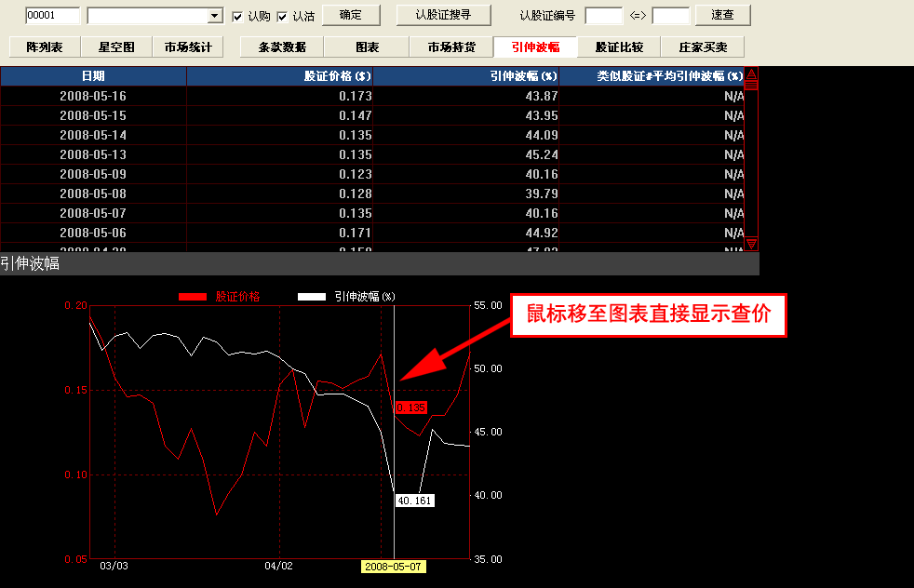The height and width of the screenshot is (588, 914).
Task: Open the dropdown next to the 00001 field
Action: pos(215,16)
